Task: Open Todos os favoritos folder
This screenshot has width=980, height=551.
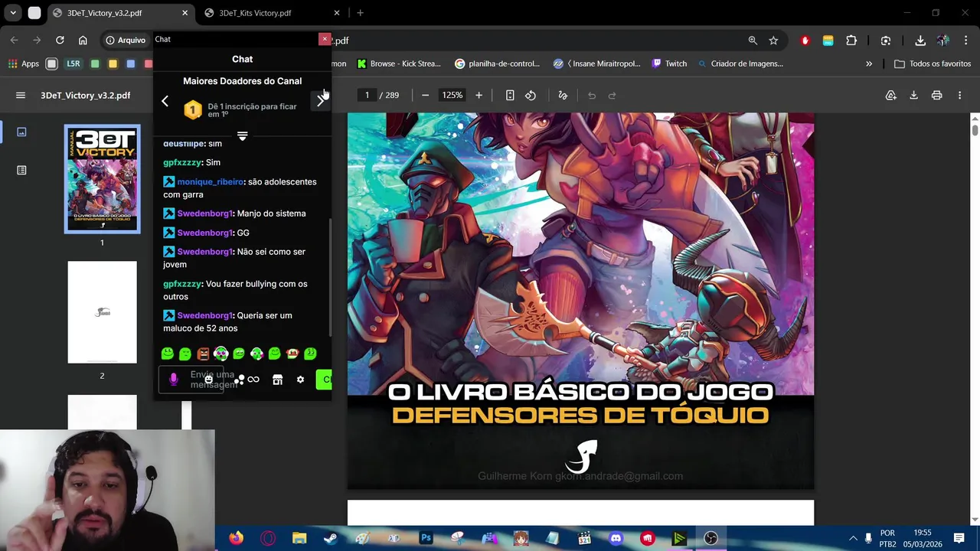Action: (932, 64)
